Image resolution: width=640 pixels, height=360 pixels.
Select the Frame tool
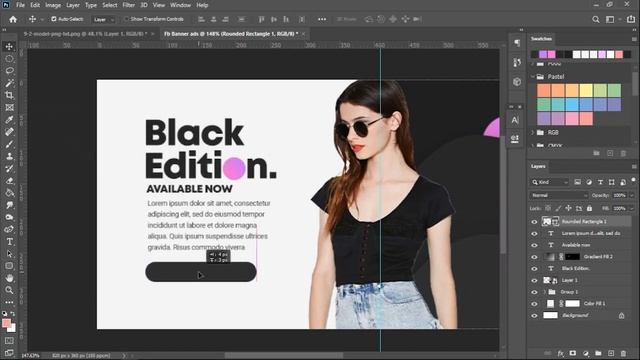point(9,107)
